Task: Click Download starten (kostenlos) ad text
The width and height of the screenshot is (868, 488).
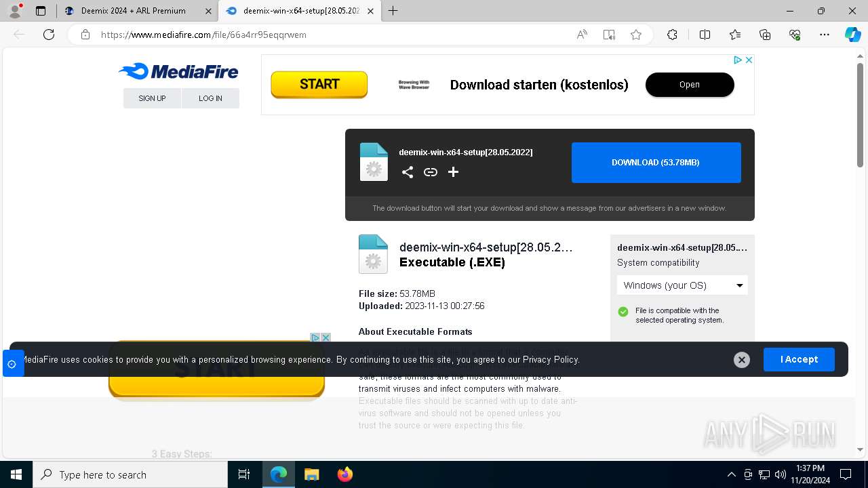Action: tap(539, 85)
